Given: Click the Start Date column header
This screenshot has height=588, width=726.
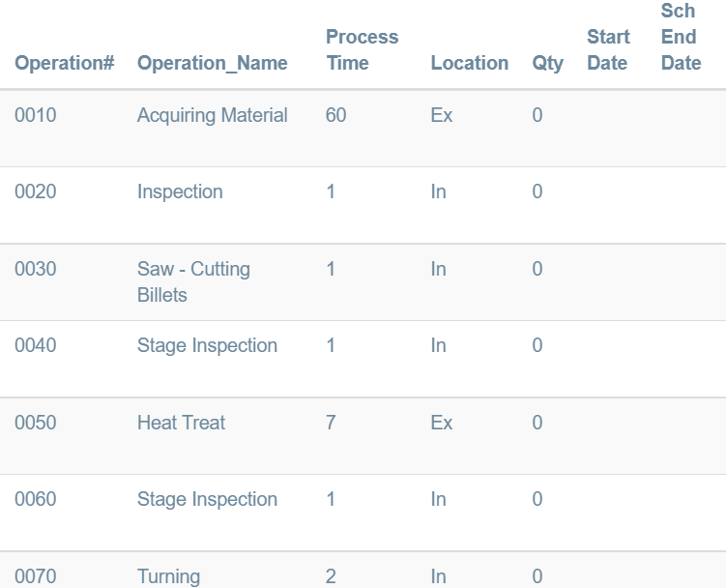Looking at the screenshot, I should point(608,49).
